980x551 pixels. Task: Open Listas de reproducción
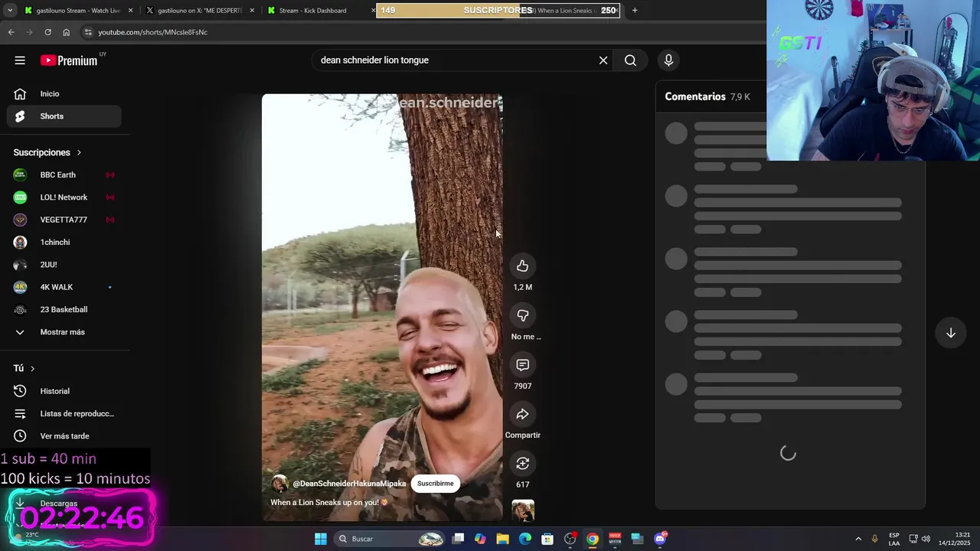tap(64, 413)
